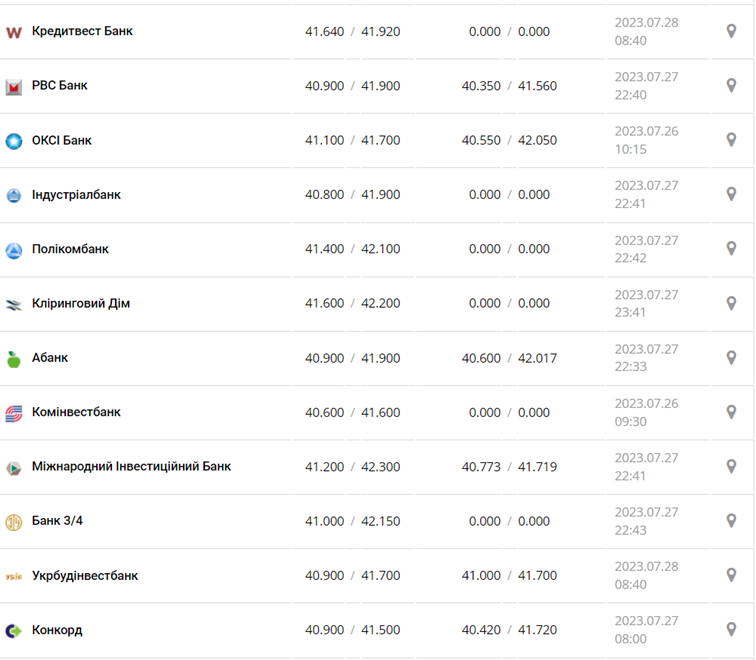Open the Кредитвест Банк link

point(82,31)
